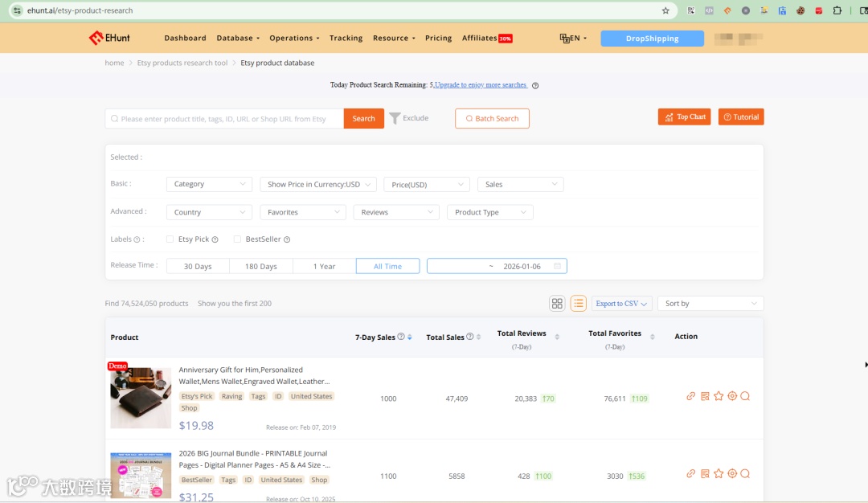Open the Price(USD) dropdown
The width and height of the screenshot is (868, 503).
coord(427,184)
